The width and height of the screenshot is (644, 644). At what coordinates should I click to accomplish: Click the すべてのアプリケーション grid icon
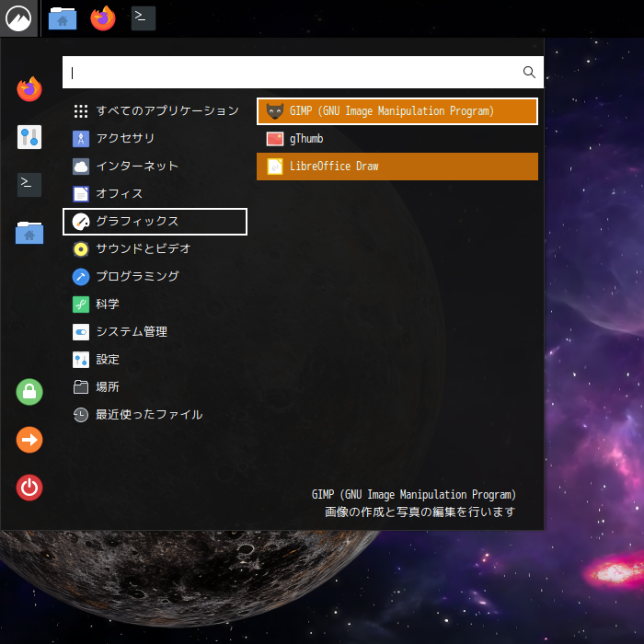tap(81, 111)
